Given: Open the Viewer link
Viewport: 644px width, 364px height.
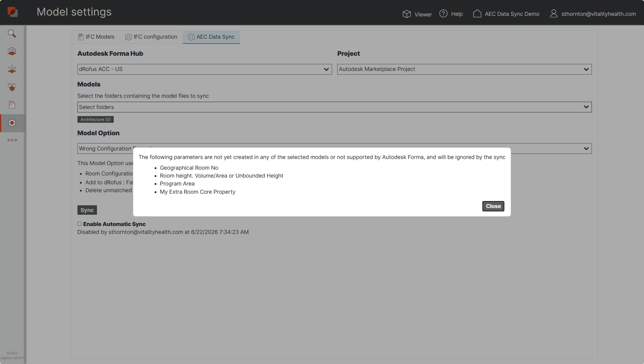Looking at the screenshot, I should tap(423, 14).
